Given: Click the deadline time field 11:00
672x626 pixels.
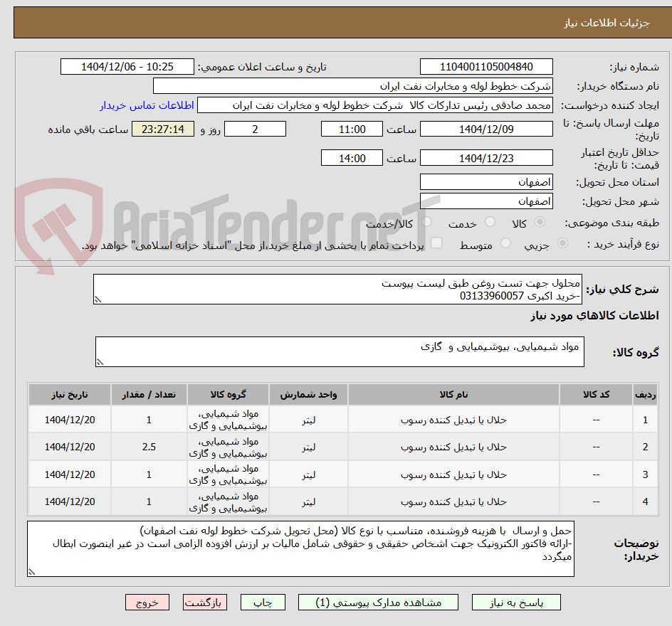Looking at the screenshot, I should tap(352, 129).
